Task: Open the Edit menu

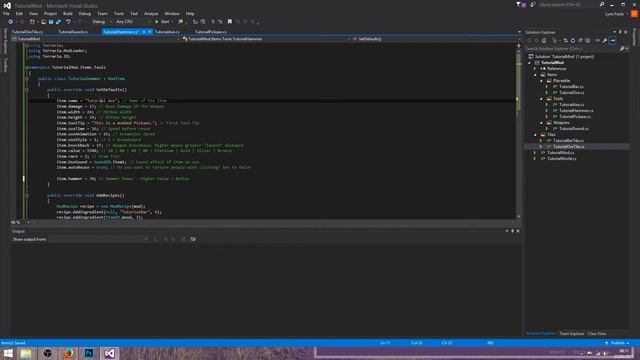Action: tap(19, 13)
